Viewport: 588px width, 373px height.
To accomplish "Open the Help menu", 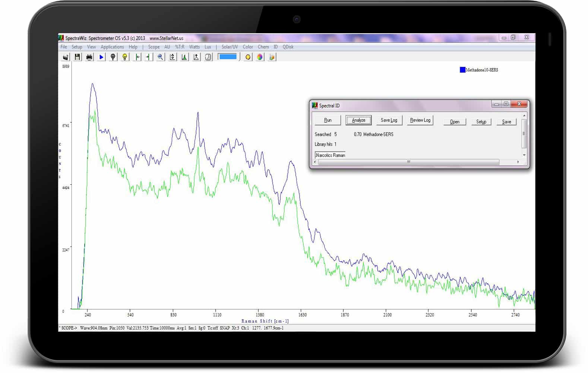I will pyautogui.click(x=133, y=47).
